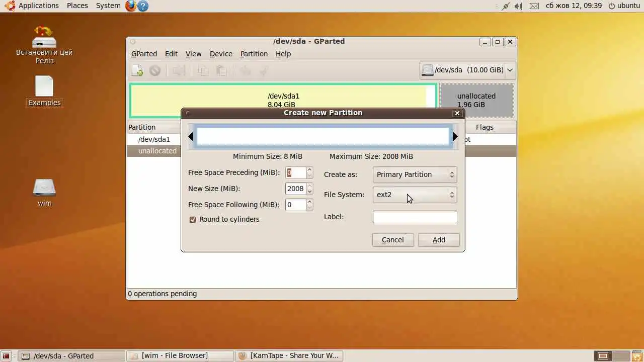This screenshot has height=362, width=644.
Task: Click the Flags column header
Action: pyautogui.click(x=485, y=127)
